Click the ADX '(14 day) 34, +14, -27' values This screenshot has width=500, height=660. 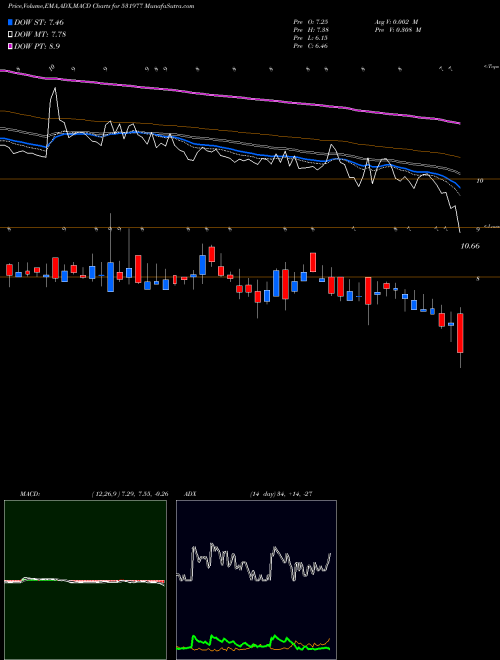[x=281, y=494]
